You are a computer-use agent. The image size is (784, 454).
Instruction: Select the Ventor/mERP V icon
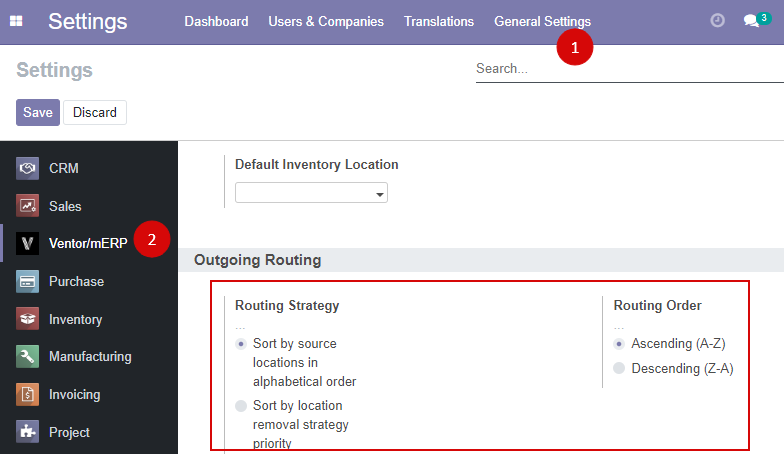point(28,244)
